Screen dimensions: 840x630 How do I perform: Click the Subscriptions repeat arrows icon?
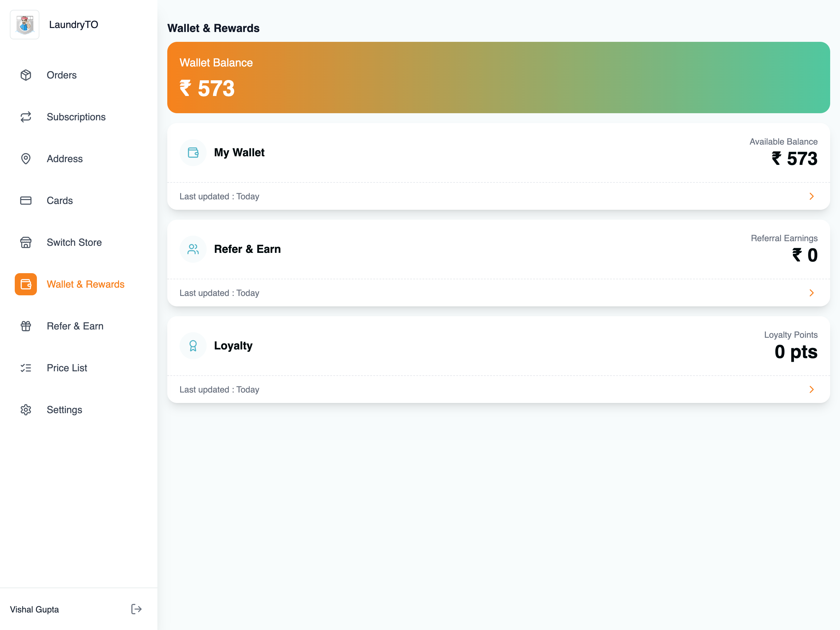click(x=26, y=117)
